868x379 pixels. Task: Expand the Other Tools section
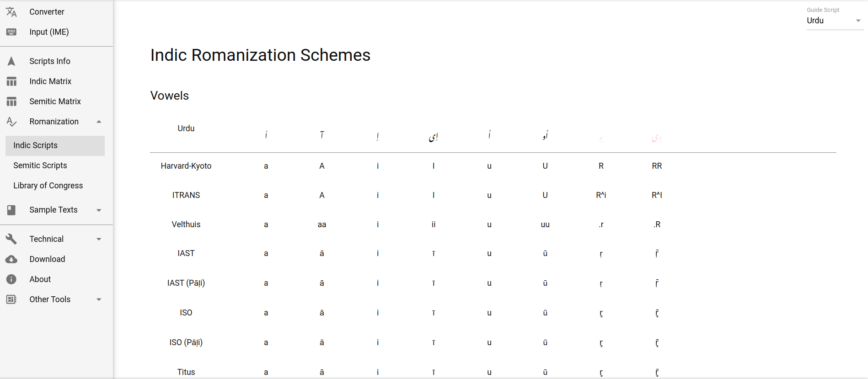click(x=99, y=299)
